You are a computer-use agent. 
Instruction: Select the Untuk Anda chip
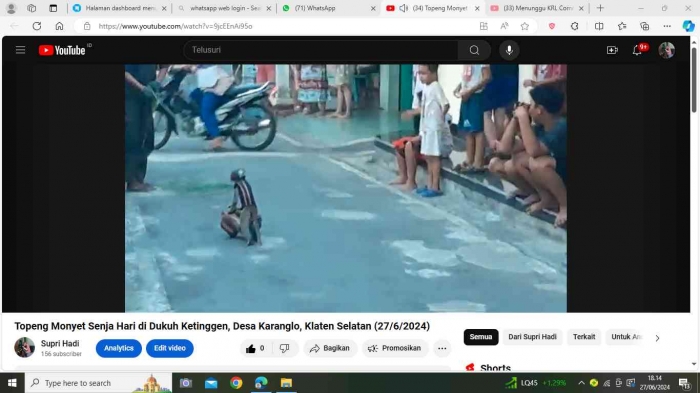point(626,337)
